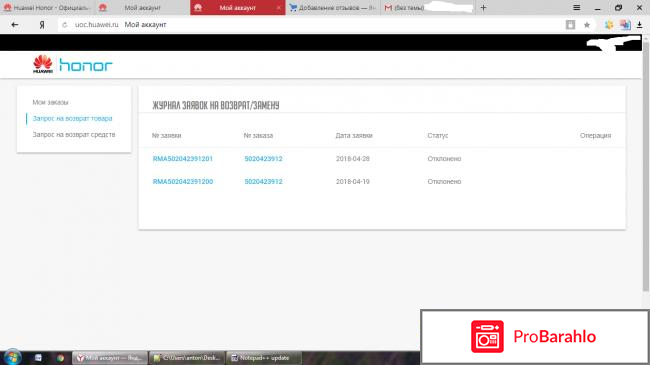The width and height of the screenshot is (650, 365).
Task: Click the bookmark star icon
Action: [587, 25]
